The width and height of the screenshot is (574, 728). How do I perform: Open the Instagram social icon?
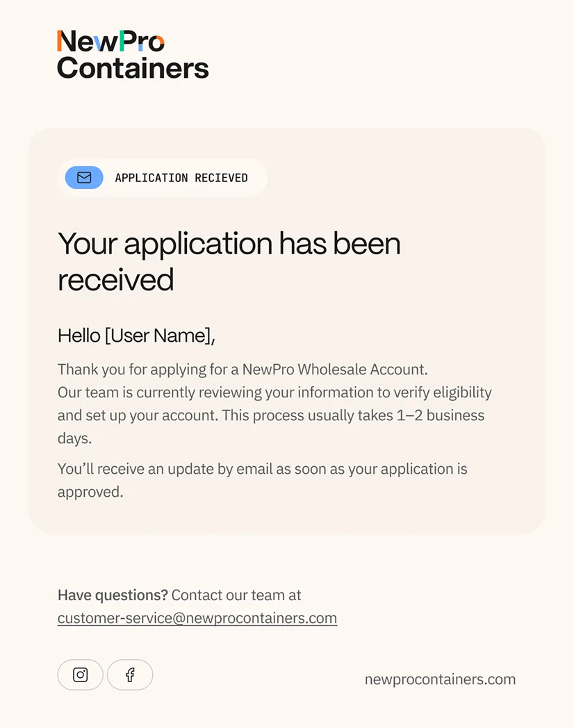(81, 675)
